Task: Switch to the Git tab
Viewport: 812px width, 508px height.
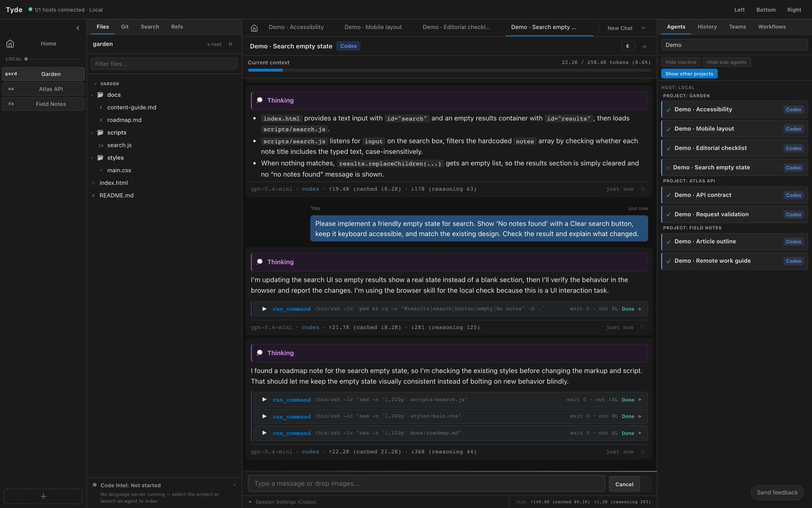Action: 125,27
